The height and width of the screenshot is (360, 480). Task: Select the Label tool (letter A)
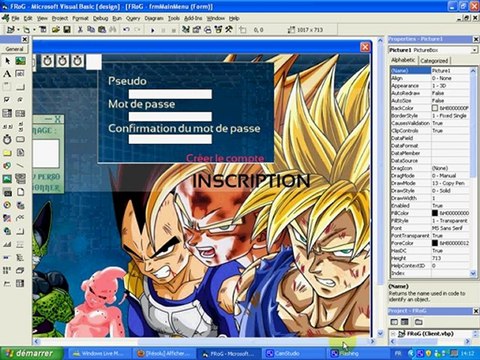click(x=7, y=74)
